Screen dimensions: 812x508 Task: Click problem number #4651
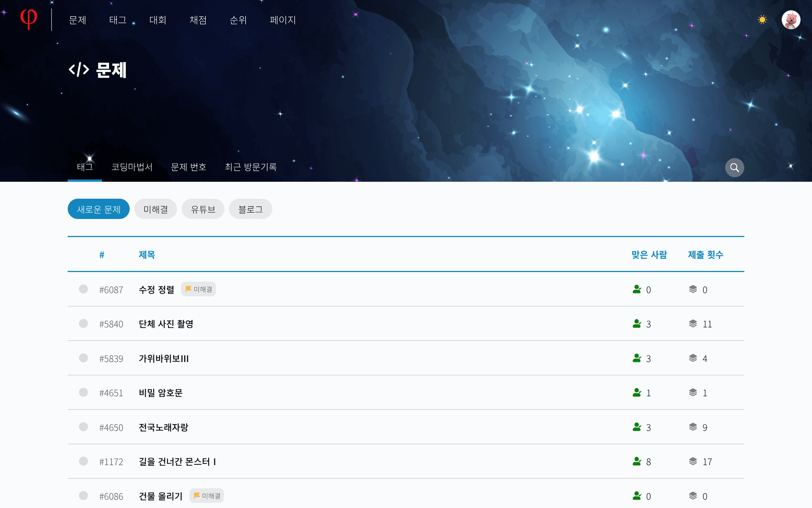coord(111,393)
